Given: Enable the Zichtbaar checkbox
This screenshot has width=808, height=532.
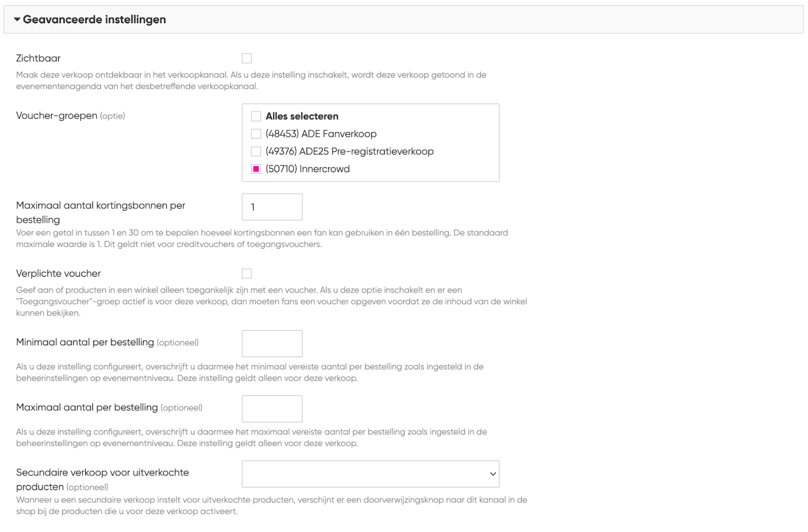Looking at the screenshot, I should click(x=246, y=59).
